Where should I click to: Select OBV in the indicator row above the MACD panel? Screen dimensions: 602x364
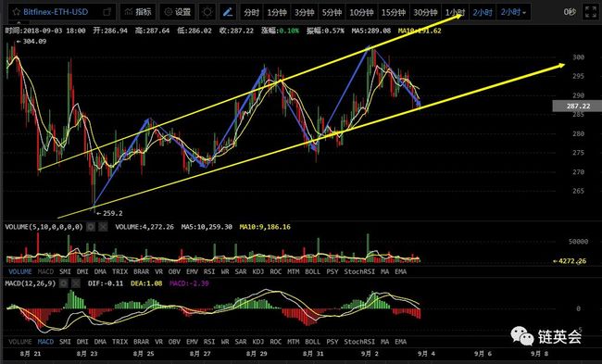tap(174, 271)
